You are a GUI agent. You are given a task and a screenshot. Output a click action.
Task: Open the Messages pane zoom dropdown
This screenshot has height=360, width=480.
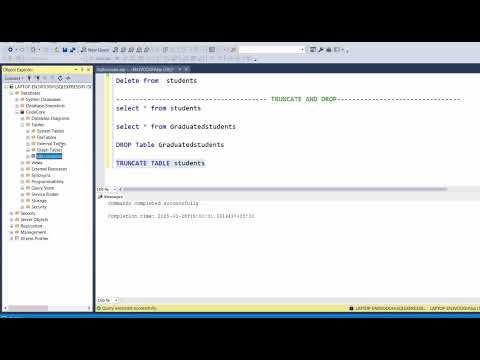click(116, 300)
